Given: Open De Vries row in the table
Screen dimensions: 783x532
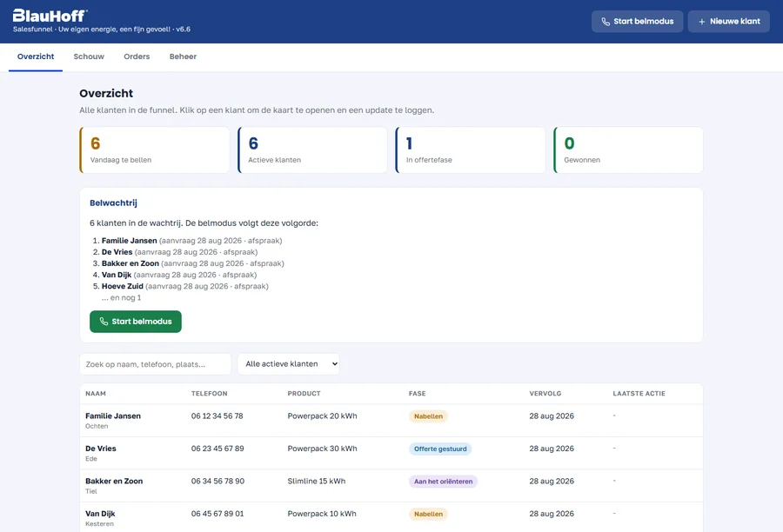Looking at the screenshot, I should [x=391, y=453].
